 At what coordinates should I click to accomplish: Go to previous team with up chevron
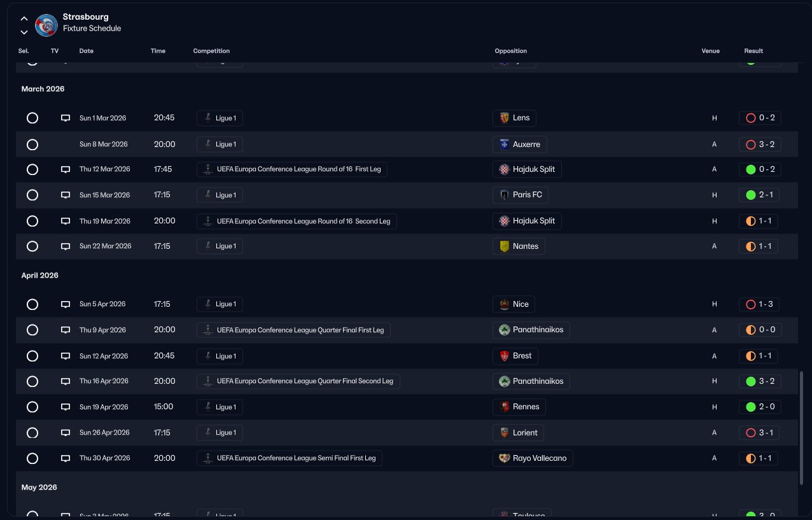[x=24, y=18]
